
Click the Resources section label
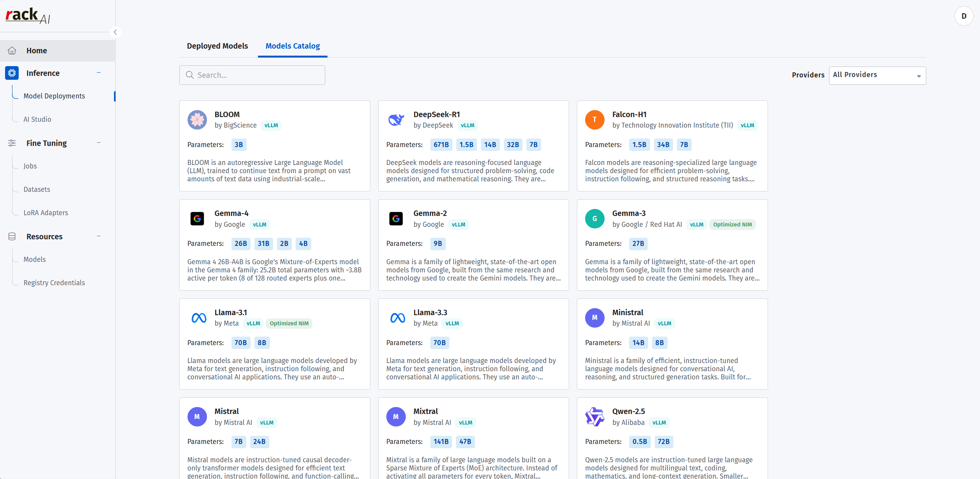point(44,237)
